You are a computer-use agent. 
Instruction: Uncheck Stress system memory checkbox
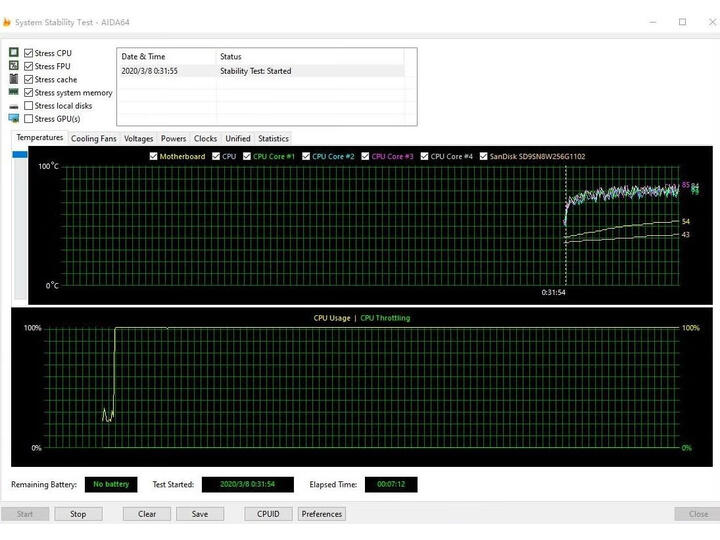(x=28, y=92)
